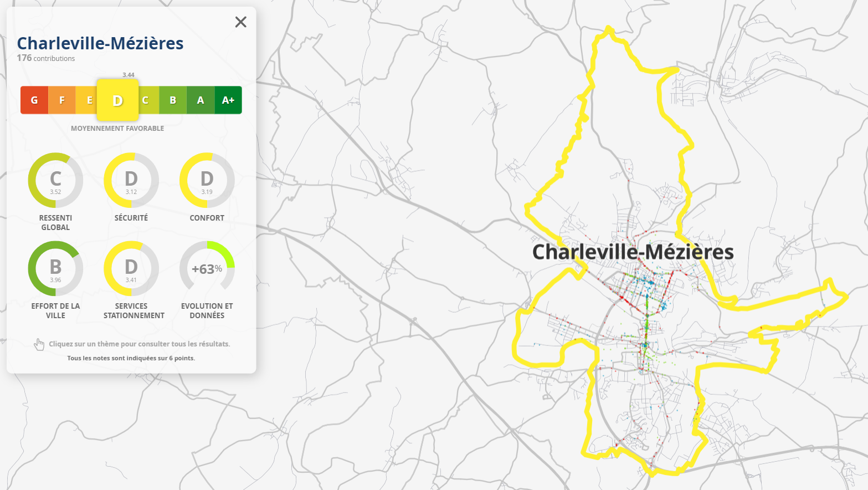
Task: Click the EVOLUTION ET DONNÉES label
Action: [x=207, y=311]
